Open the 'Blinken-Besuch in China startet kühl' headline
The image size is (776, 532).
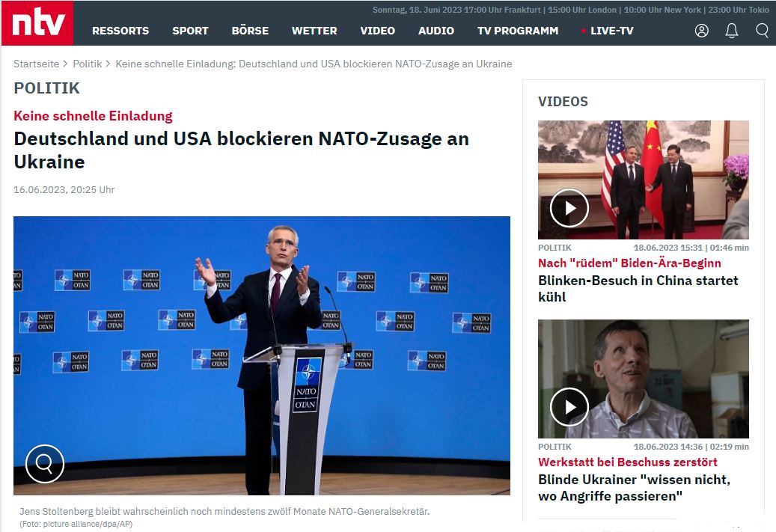638,289
